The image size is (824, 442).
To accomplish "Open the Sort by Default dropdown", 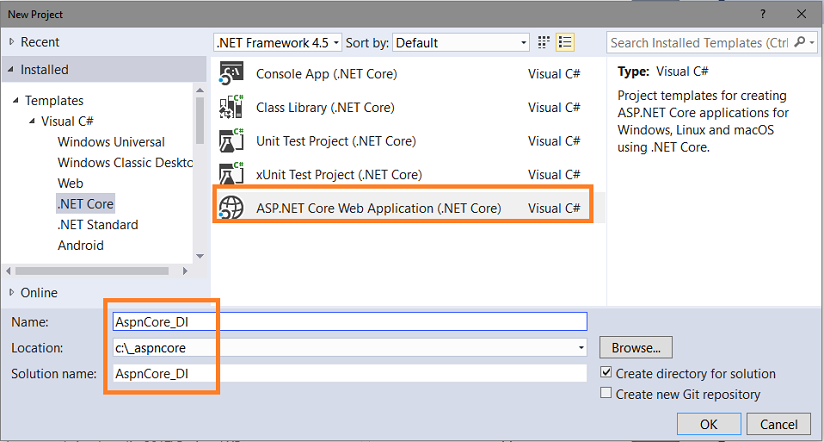I will 460,43.
